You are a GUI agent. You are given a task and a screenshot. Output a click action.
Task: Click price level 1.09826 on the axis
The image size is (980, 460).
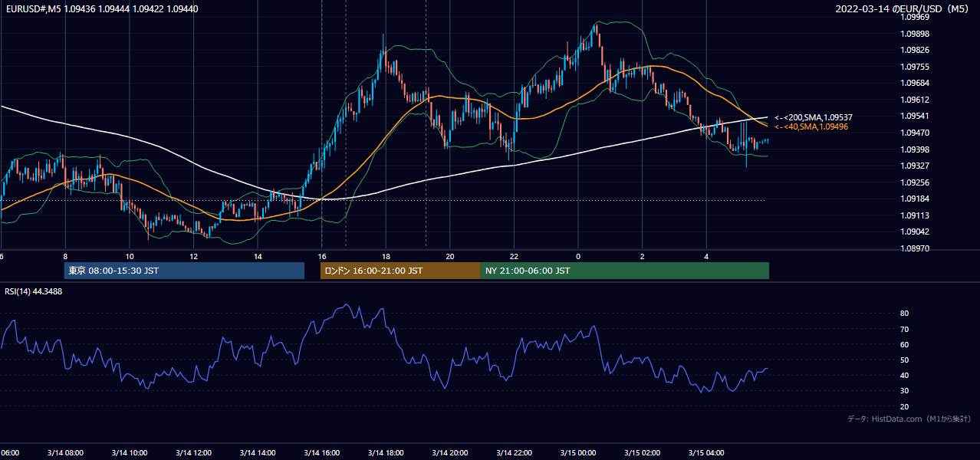[916, 51]
